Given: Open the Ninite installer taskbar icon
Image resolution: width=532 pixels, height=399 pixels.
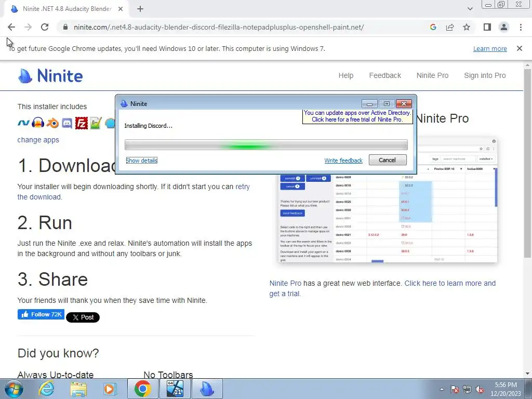Looking at the screenshot, I should (x=207, y=389).
